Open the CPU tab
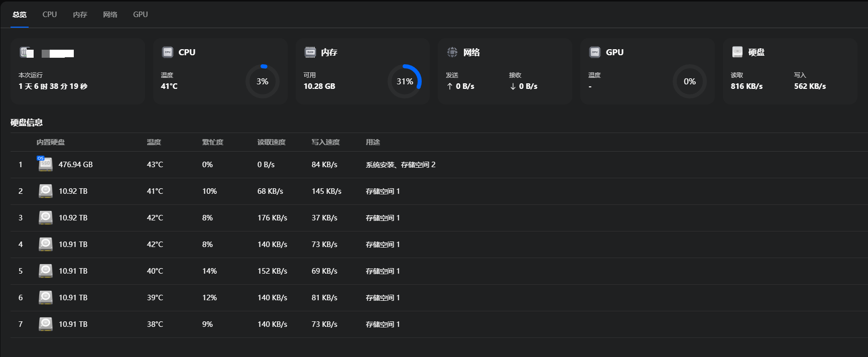Screen dimensions: 868x357 click(x=50, y=15)
